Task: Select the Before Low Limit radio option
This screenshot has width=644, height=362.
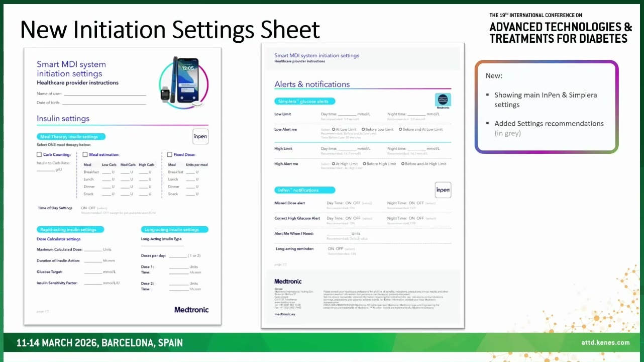Action: [363, 129]
